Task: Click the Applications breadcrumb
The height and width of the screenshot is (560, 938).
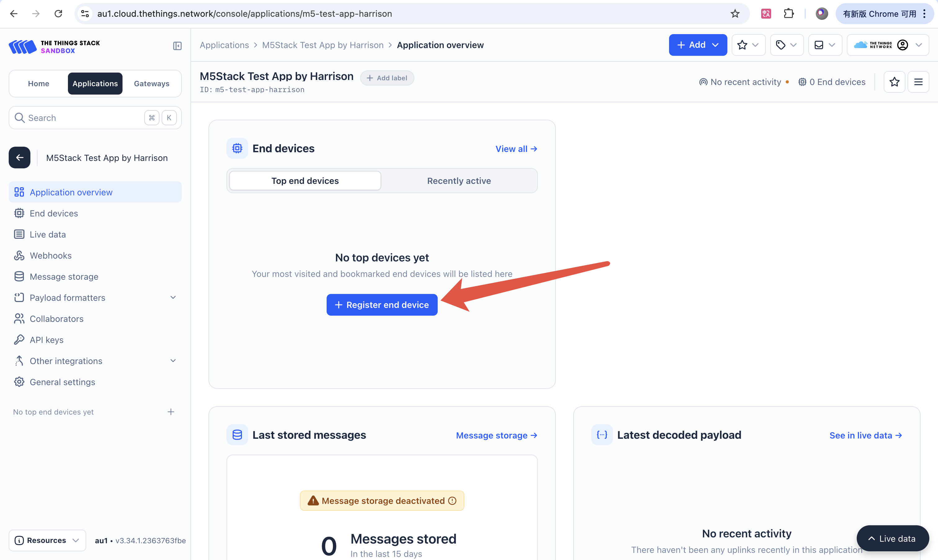Action: coord(224,45)
